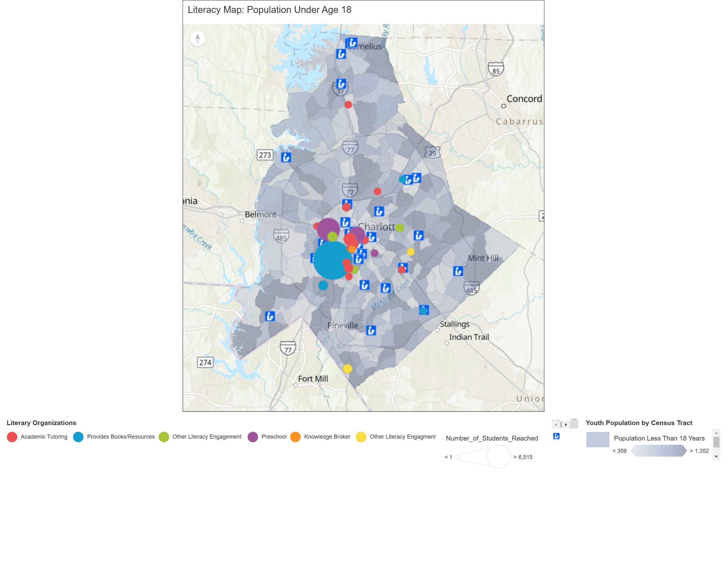Click the Number_of_Students_Reached size legend
The width and height of the screenshot is (727, 588).
(x=492, y=438)
